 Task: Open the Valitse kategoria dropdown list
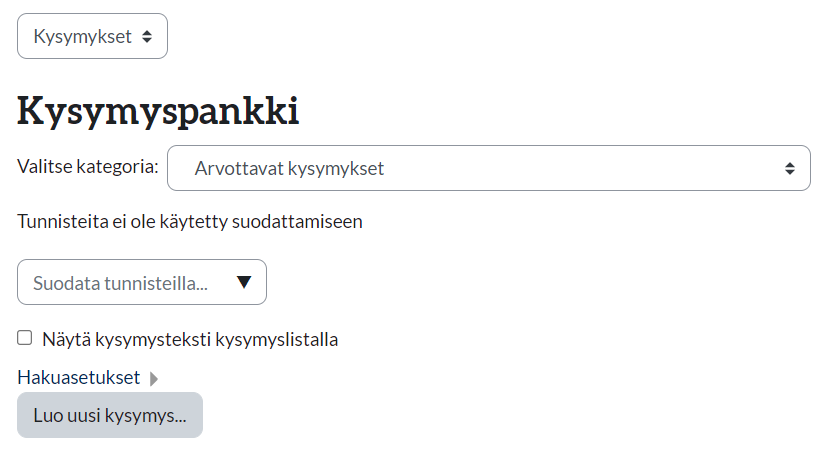(x=488, y=168)
